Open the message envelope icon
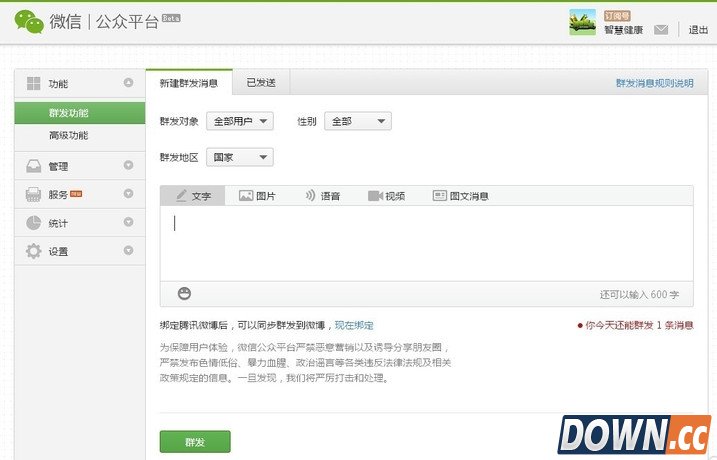The image size is (717, 460). tap(661, 30)
